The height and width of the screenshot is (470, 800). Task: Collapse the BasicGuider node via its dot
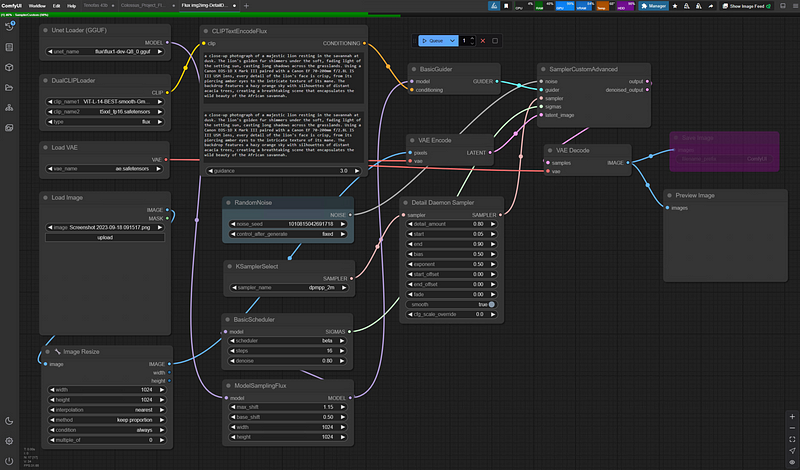point(414,68)
